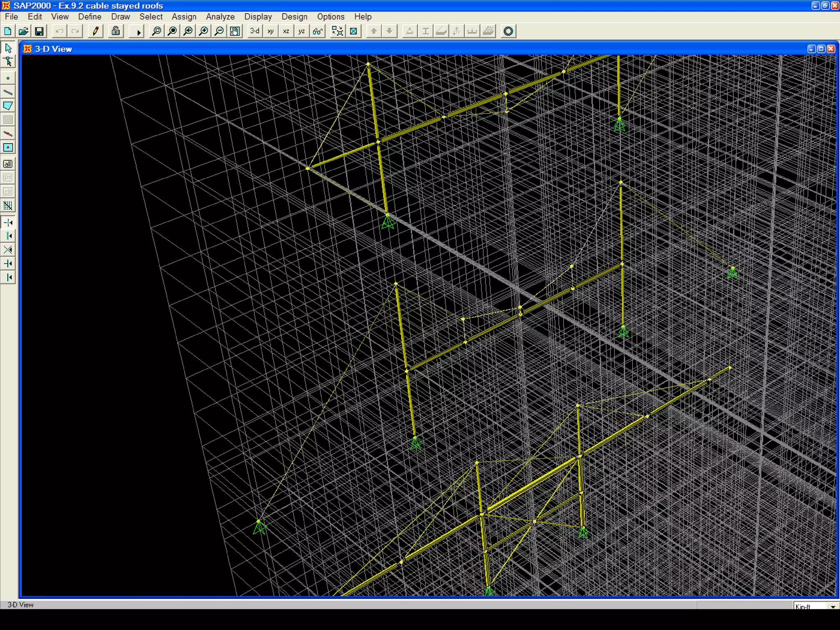Open the Assign menu
Image resolution: width=840 pixels, height=630 pixels.
pyautogui.click(x=184, y=17)
